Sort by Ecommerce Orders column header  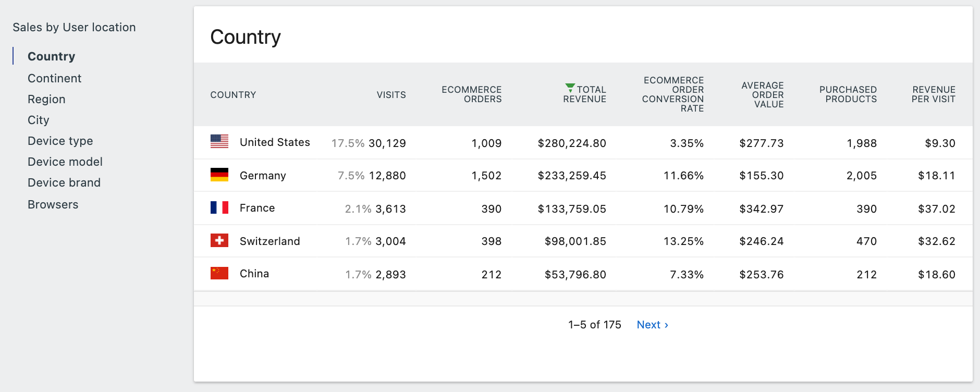click(x=471, y=94)
